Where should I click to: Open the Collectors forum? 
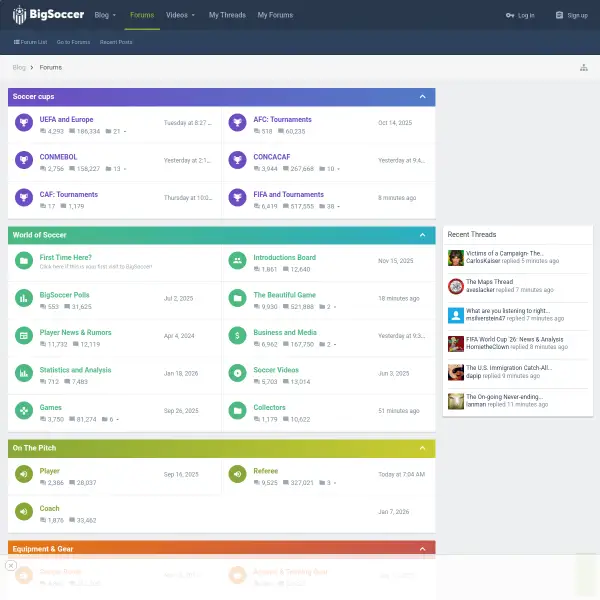[269, 408]
